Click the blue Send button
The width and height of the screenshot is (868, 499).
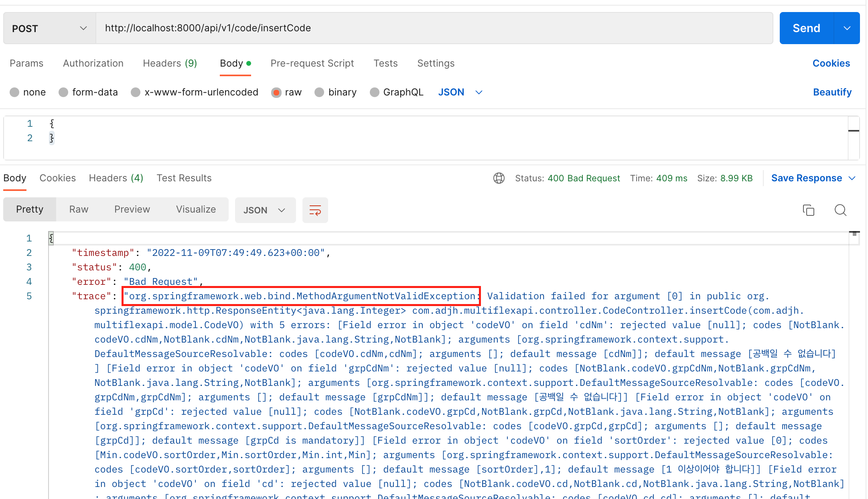pos(806,28)
